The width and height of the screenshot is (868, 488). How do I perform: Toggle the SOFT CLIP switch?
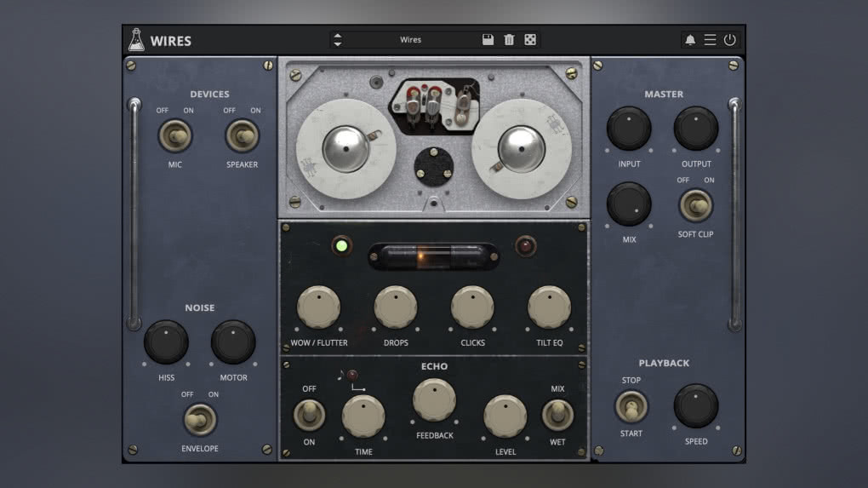pyautogui.click(x=696, y=205)
